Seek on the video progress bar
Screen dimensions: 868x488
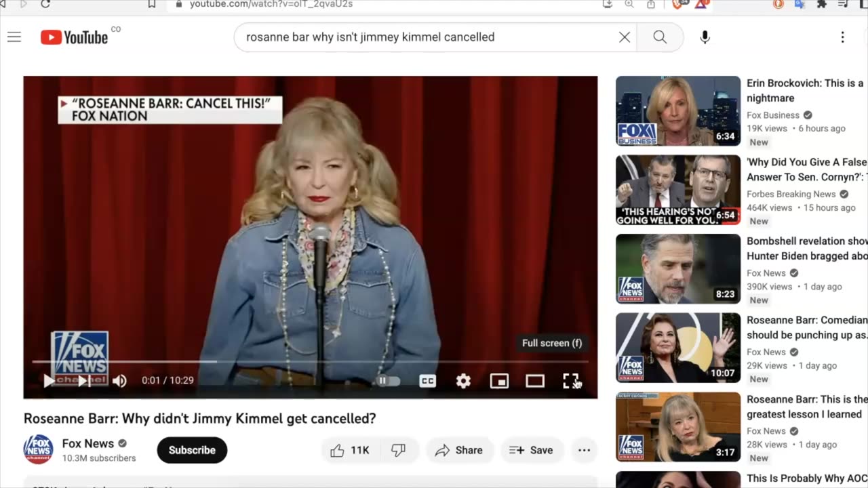point(311,362)
